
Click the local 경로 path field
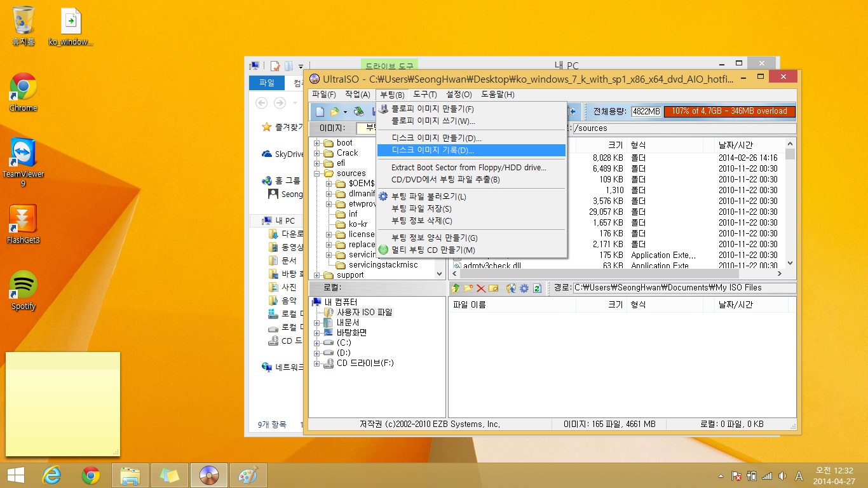684,288
